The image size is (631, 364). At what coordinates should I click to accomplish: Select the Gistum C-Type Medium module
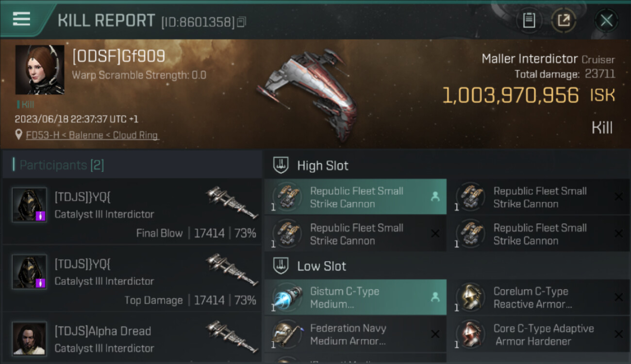[356, 298]
